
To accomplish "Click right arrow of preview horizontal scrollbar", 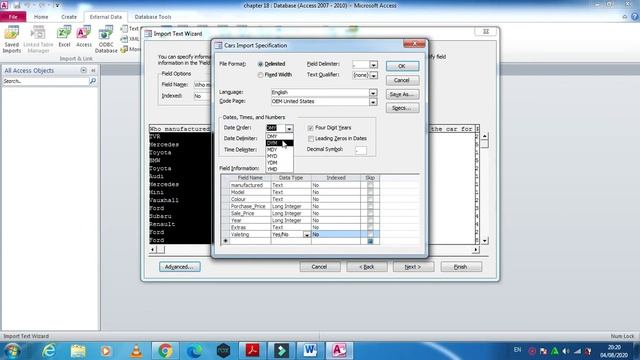I will coord(476,249).
